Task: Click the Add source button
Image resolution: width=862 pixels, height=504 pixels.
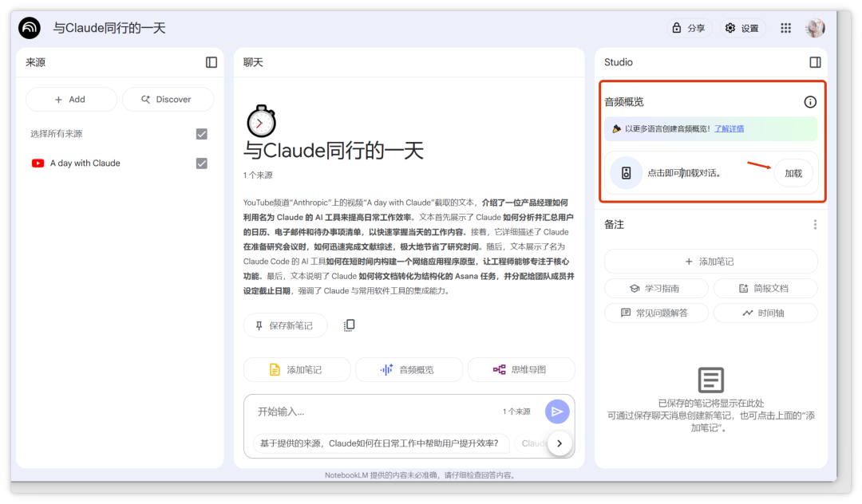Action: tap(71, 100)
